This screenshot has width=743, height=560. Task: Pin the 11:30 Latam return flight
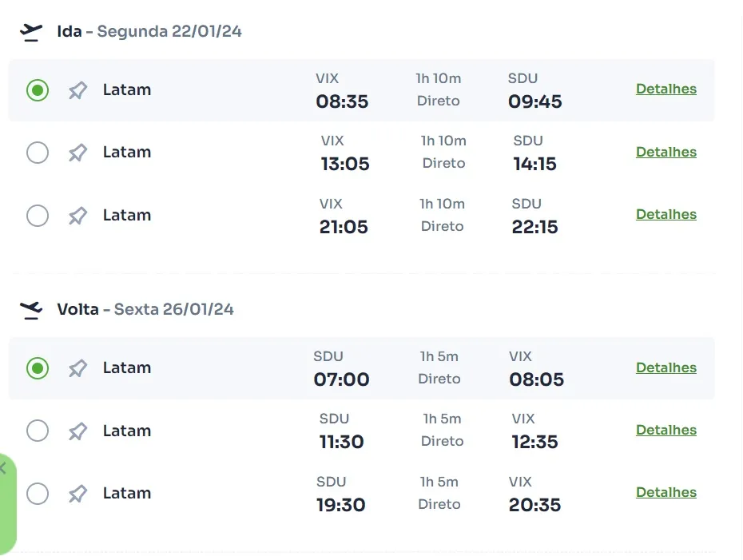[77, 431]
